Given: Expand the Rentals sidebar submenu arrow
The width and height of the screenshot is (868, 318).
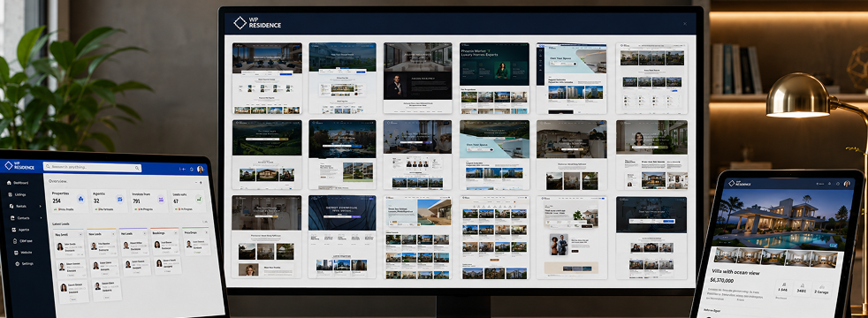Looking at the screenshot, I should [x=41, y=207].
